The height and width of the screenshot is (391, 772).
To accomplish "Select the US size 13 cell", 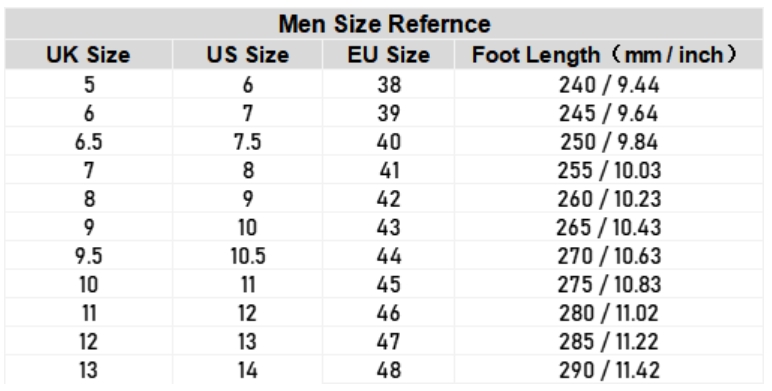I will click(x=248, y=342).
